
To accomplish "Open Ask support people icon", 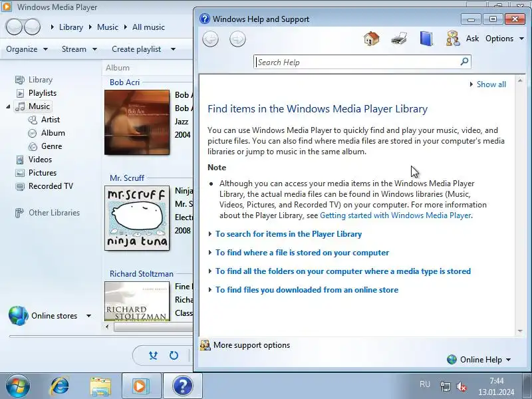I will 453,39.
